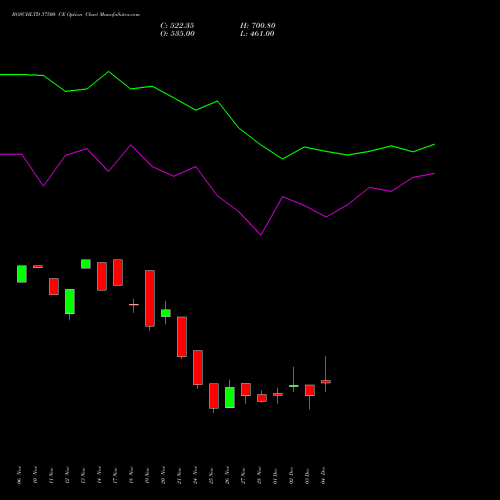
Task: Click the red candle for 03 Dec
Action: [x=310, y=390]
